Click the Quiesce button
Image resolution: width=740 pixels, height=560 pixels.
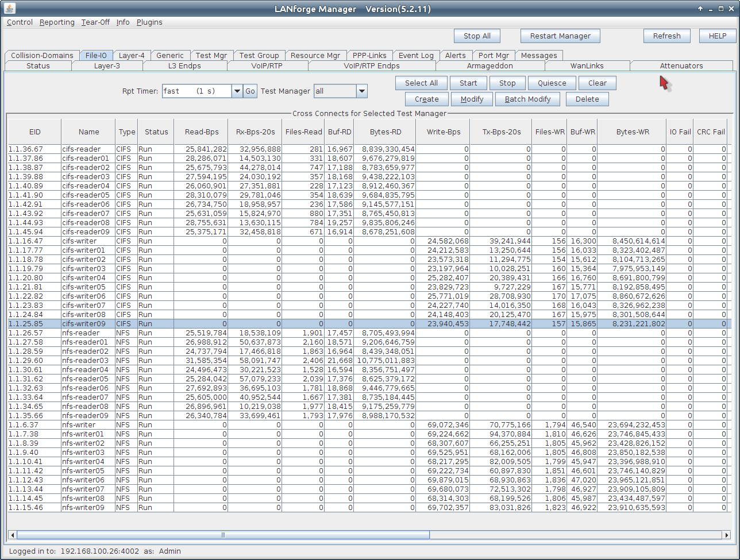(x=552, y=83)
